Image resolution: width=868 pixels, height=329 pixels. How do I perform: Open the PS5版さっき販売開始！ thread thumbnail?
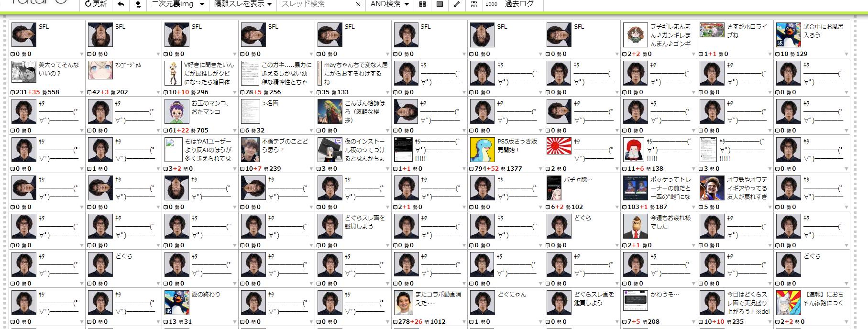(482, 149)
